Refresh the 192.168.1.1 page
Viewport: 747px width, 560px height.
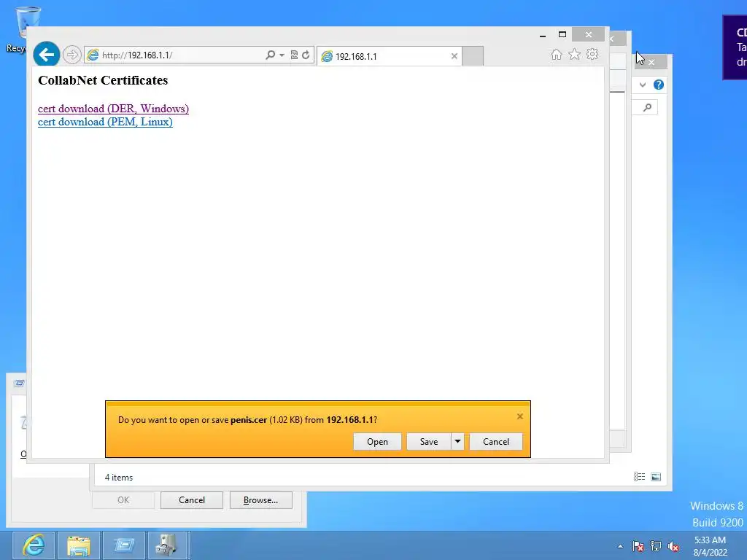coord(306,55)
